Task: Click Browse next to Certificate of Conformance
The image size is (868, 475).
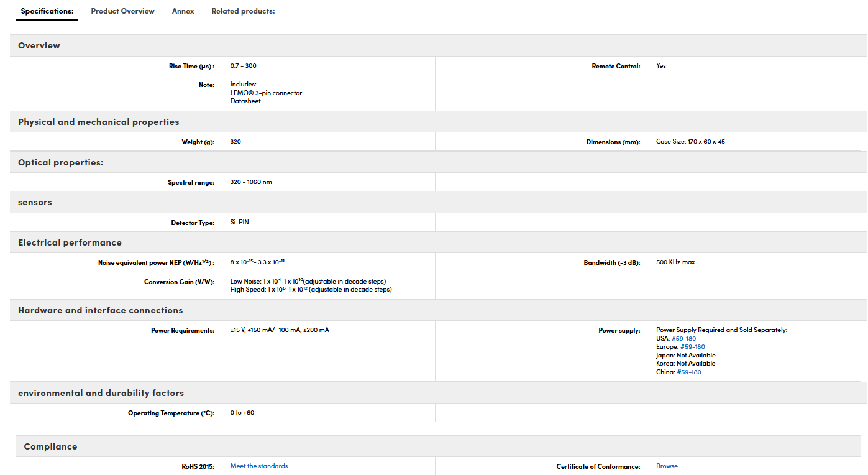Action: pos(667,466)
